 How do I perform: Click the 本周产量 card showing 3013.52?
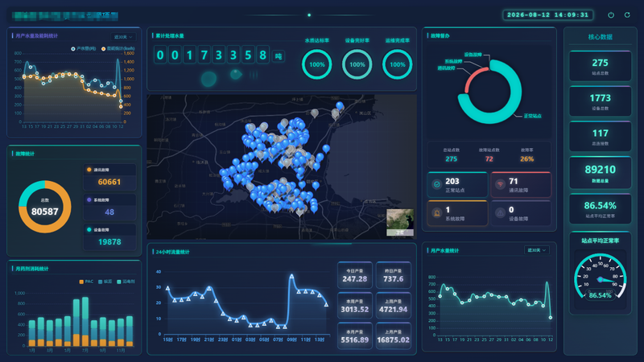(x=355, y=306)
